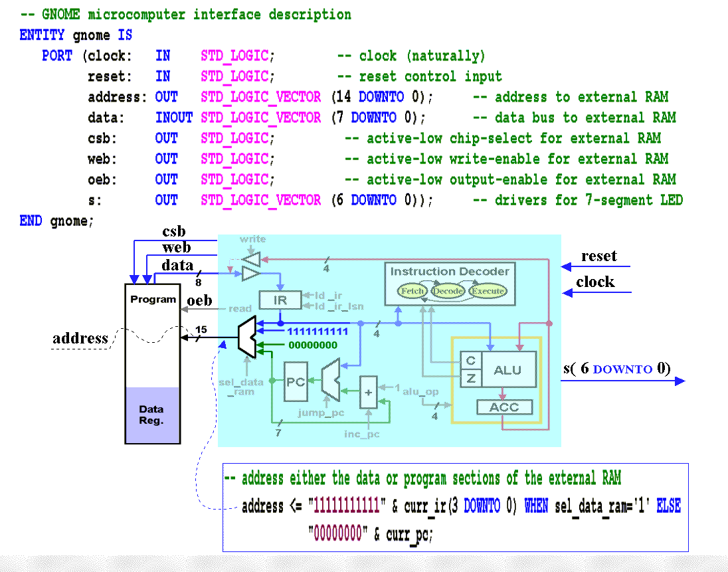Click the 'csb:' port name in the code
This screenshot has height=572, width=728.
[102, 138]
